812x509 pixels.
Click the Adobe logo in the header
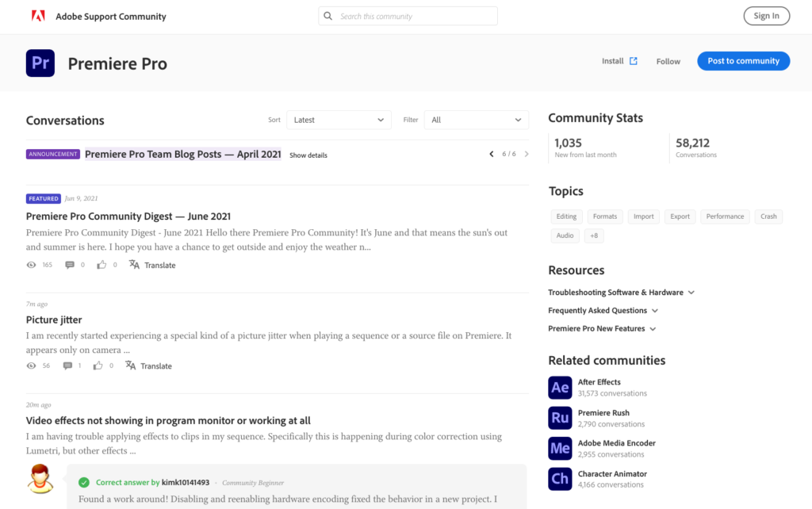pos(38,16)
